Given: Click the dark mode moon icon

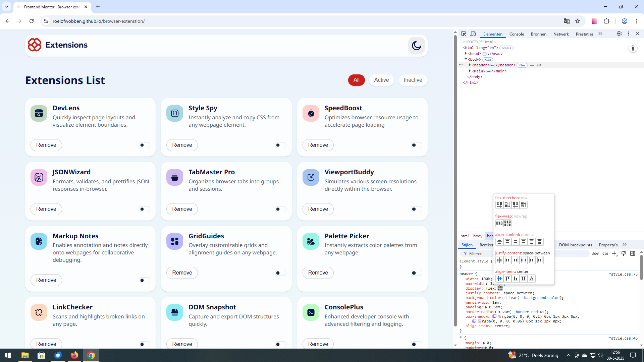Looking at the screenshot, I should click(x=416, y=46).
